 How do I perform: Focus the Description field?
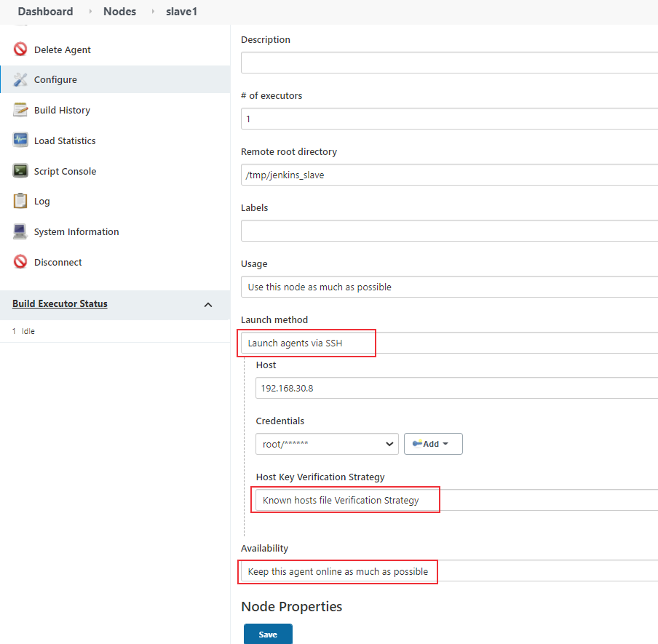point(449,63)
